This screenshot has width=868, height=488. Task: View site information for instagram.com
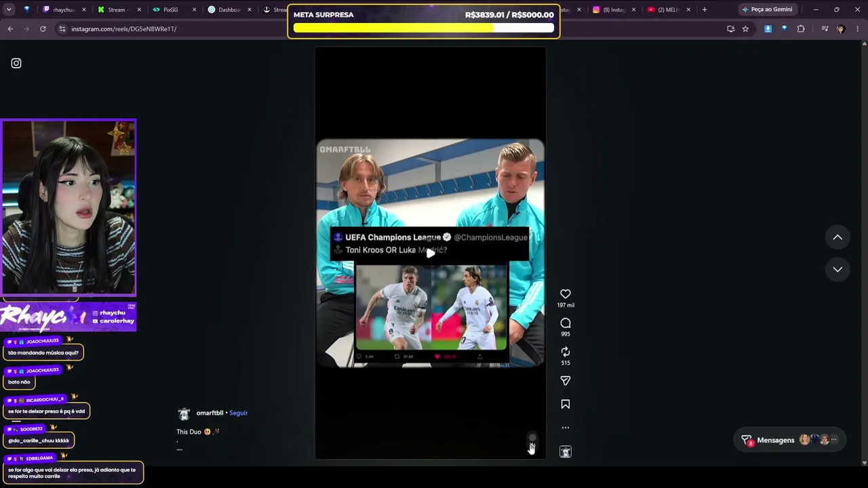pyautogui.click(x=62, y=29)
